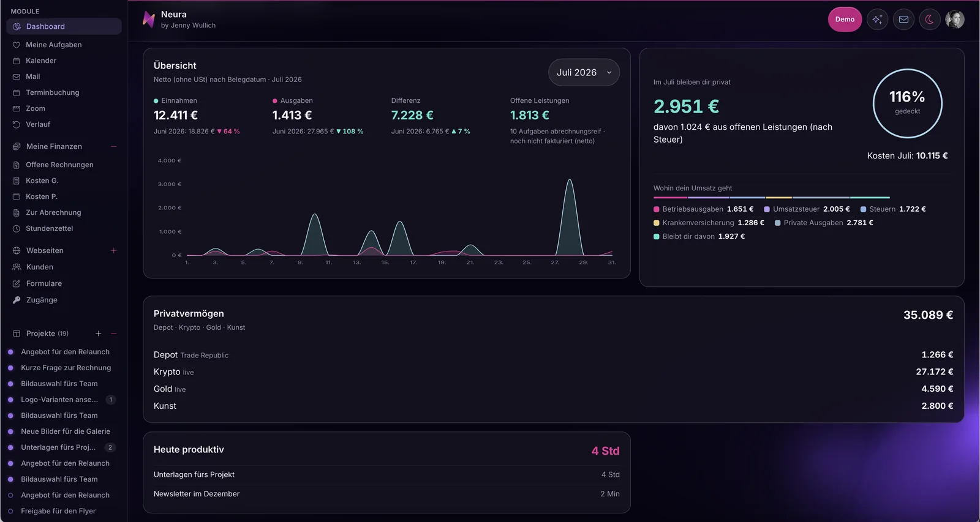Click the 116% gedeckt progress ring
This screenshot has width=980, height=522.
[907, 103]
